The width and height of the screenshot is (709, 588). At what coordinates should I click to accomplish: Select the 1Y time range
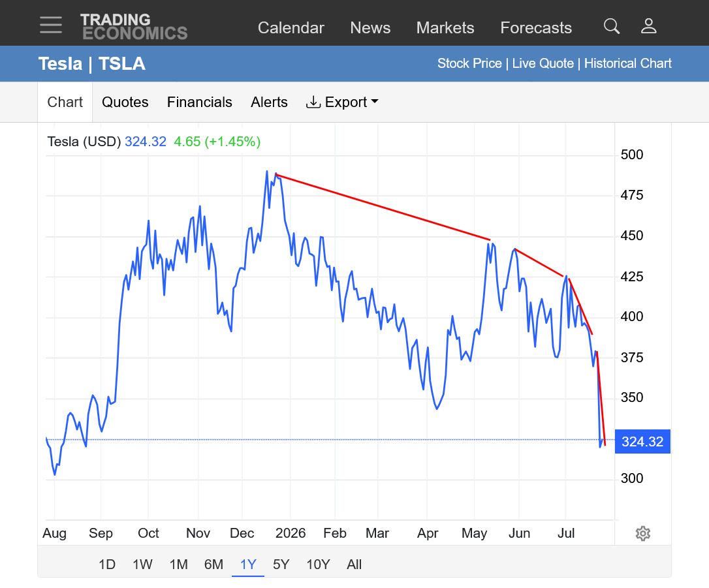248,565
